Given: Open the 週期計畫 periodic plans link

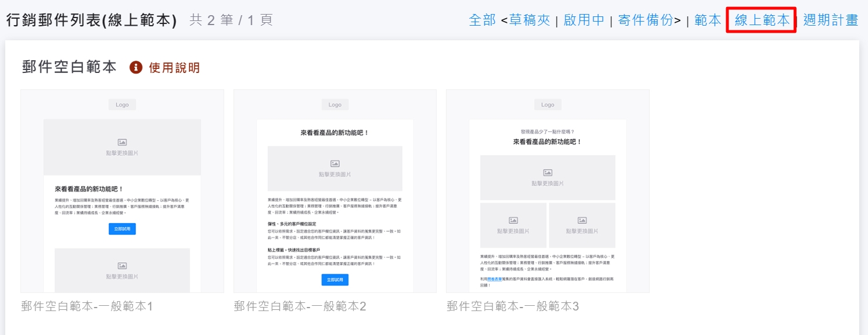Looking at the screenshot, I should pos(831,20).
